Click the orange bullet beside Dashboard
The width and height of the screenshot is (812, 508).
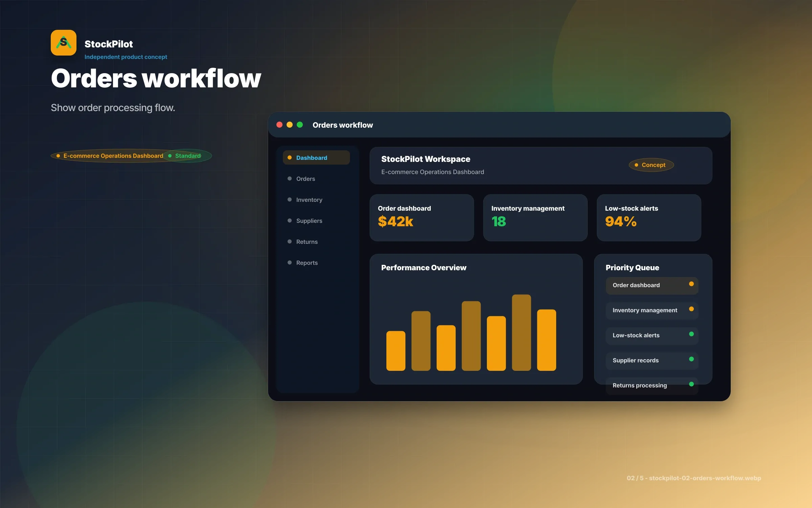tap(290, 157)
